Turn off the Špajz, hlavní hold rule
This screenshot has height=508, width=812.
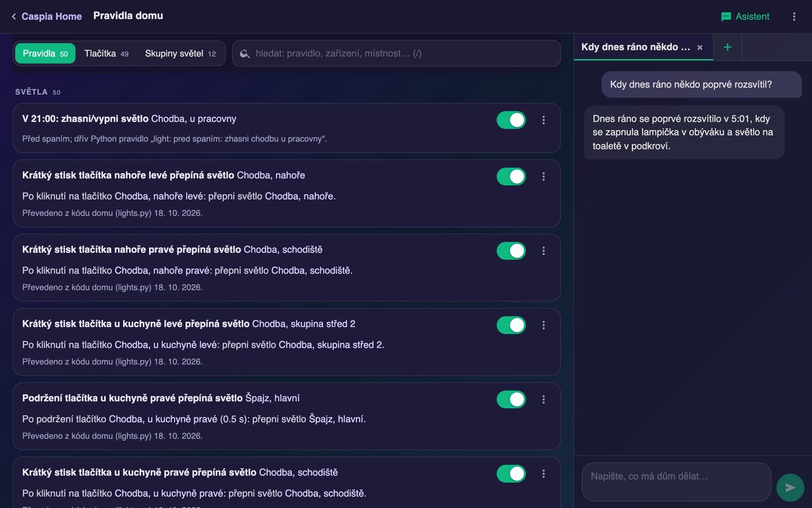click(511, 400)
